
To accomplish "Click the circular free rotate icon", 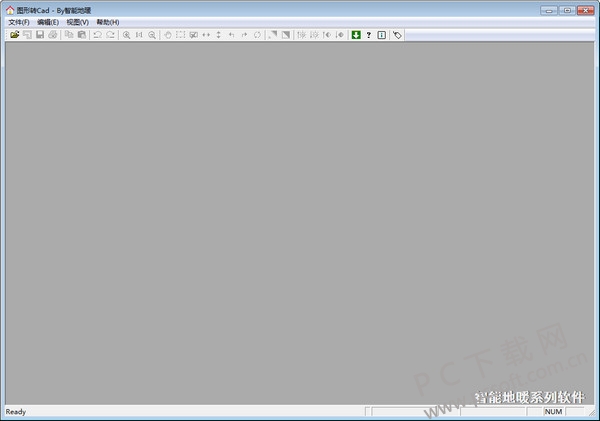I will click(257, 35).
